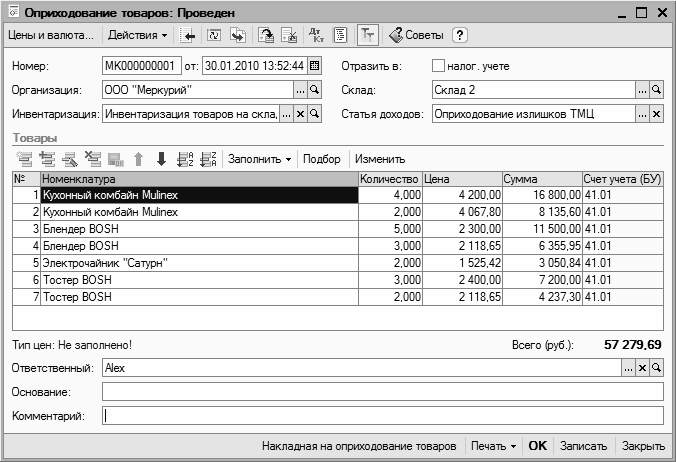The width and height of the screenshot is (676, 462).
Task: Click the 'Номенклатура' column header
Action: (x=199, y=179)
